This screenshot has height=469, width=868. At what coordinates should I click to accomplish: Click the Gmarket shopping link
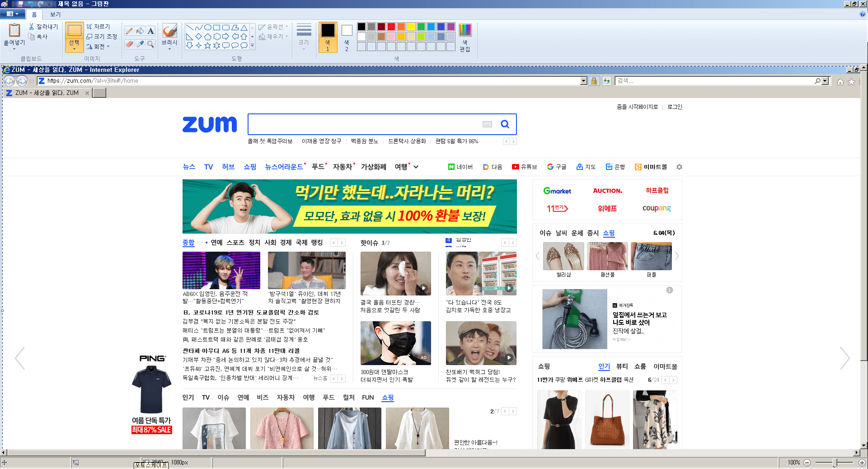(557, 191)
